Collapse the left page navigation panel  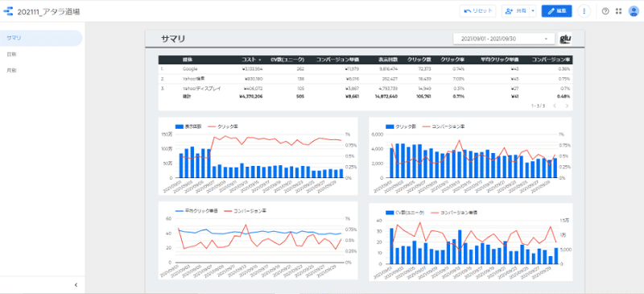[76, 284]
